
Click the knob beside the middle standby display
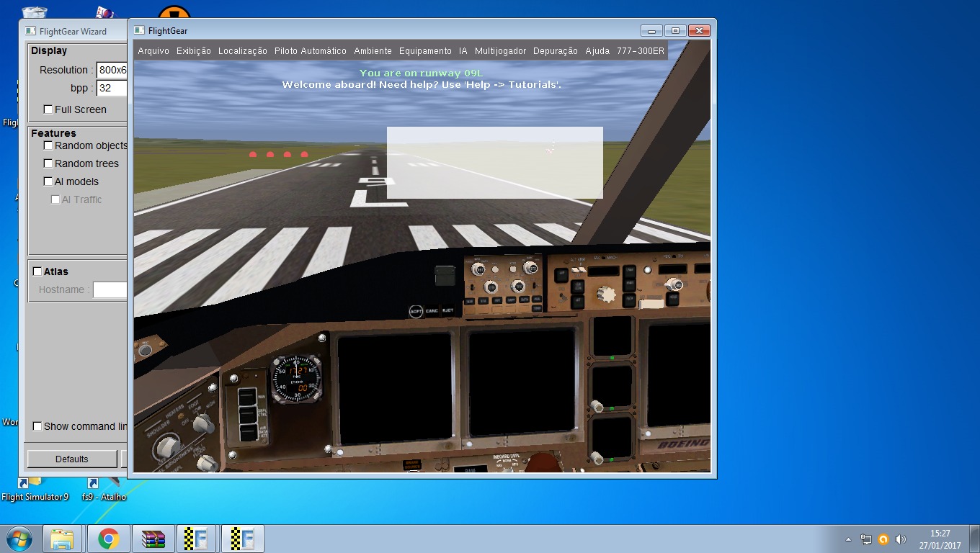(x=597, y=407)
